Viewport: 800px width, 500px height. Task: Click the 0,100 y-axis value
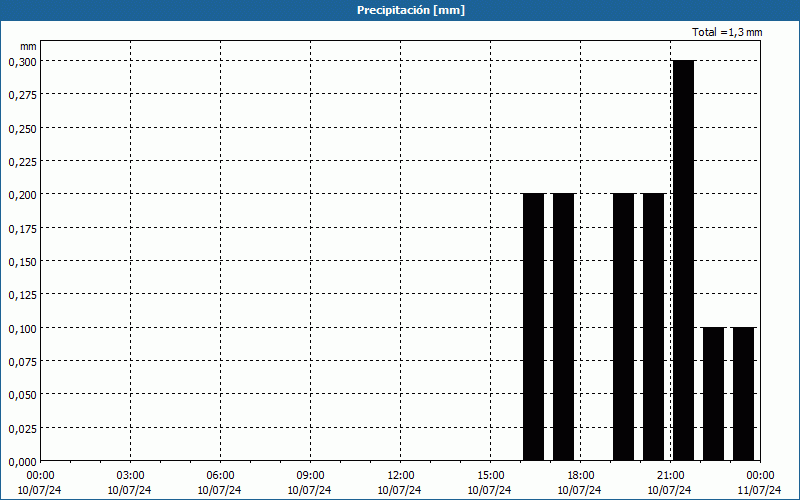coord(22,329)
